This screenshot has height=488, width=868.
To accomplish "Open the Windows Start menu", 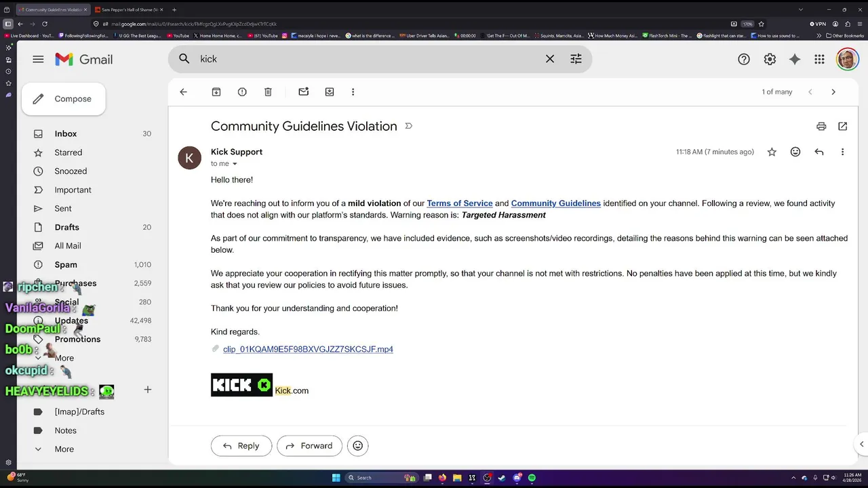I will (336, 478).
